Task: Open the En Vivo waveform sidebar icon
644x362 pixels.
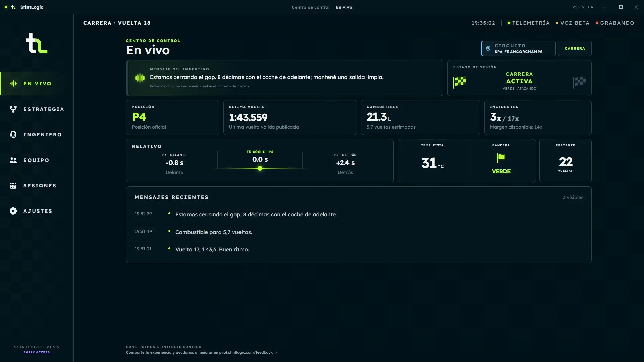Action: (13, 83)
